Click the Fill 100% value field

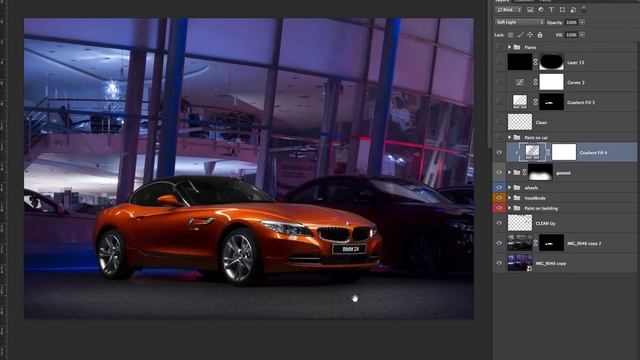pos(571,35)
